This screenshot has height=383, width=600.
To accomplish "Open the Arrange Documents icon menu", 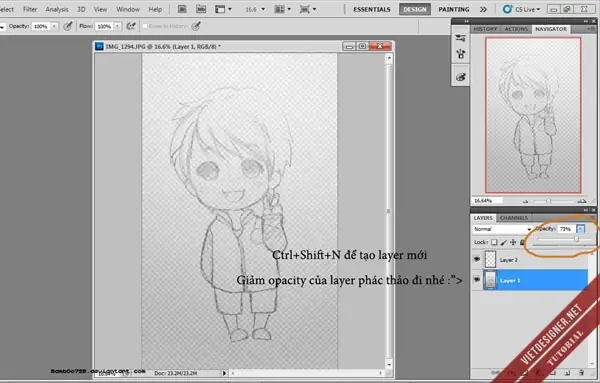I will [x=283, y=9].
